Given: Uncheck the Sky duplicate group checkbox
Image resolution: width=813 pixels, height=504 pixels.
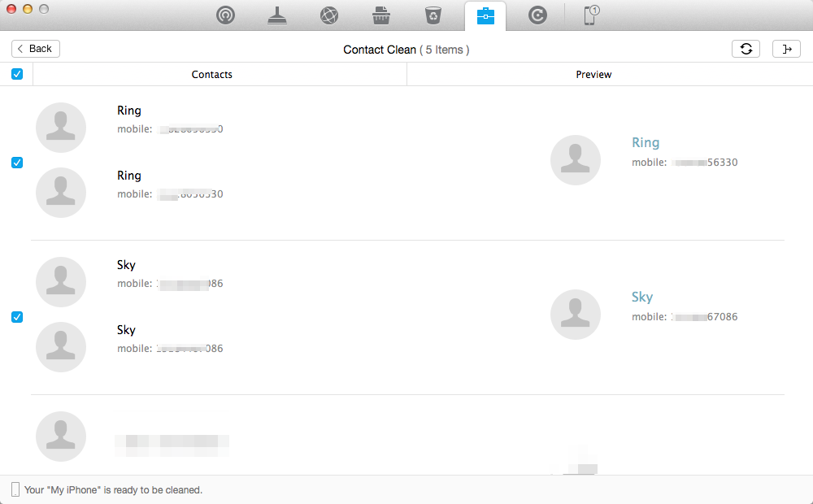Looking at the screenshot, I should click(x=17, y=317).
